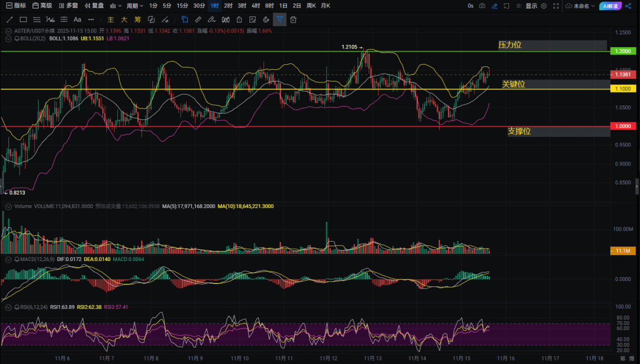Image resolution: width=640 pixels, height=364 pixels.
Task: Open the 指标 indicators panel
Action: point(16,6)
